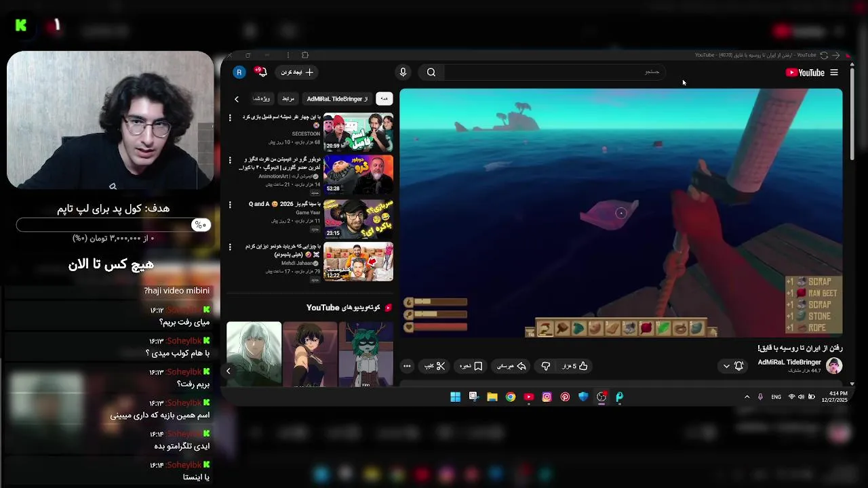Open Windows Security shield from taskbar
The width and height of the screenshot is (868, 488).
pos(583,397)
